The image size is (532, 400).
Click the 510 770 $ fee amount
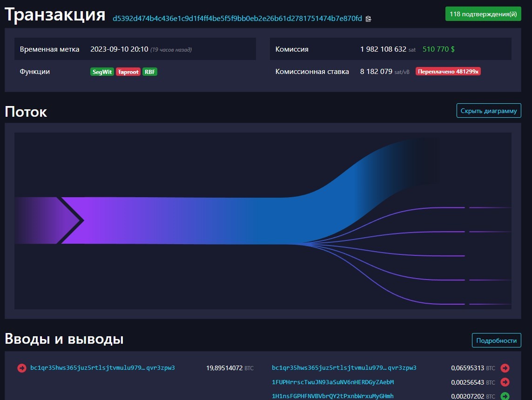tap(438, 49)
